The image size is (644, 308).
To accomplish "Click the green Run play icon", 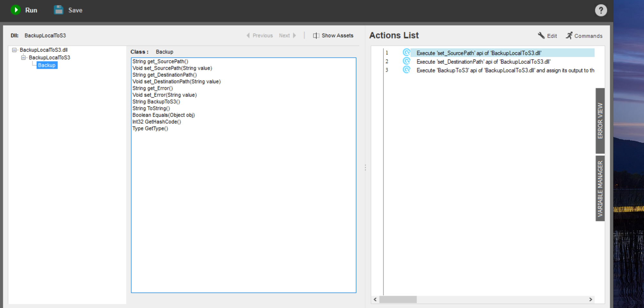I will coord(16,10).
